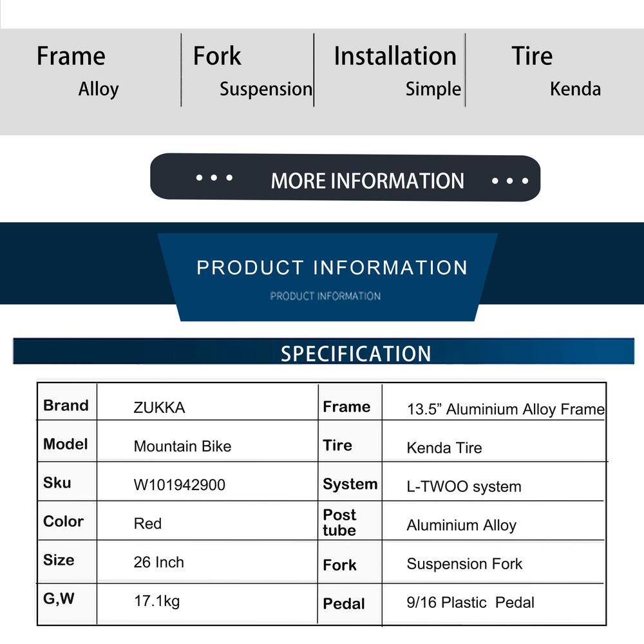Click the 13.5” Aluminium Alloy Frame cell
This screenshot has height=644, width=644.
pyautogui.click(x=494, y=402)
